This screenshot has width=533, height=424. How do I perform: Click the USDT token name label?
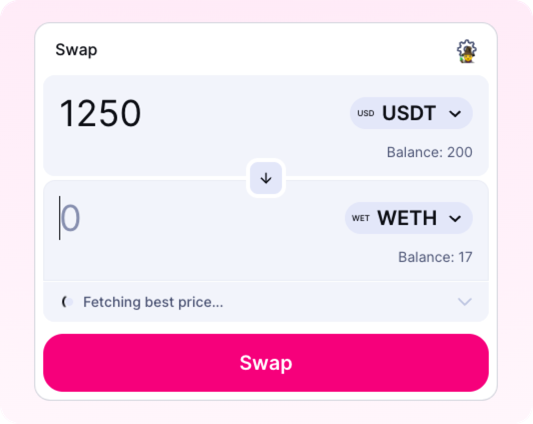409,113
